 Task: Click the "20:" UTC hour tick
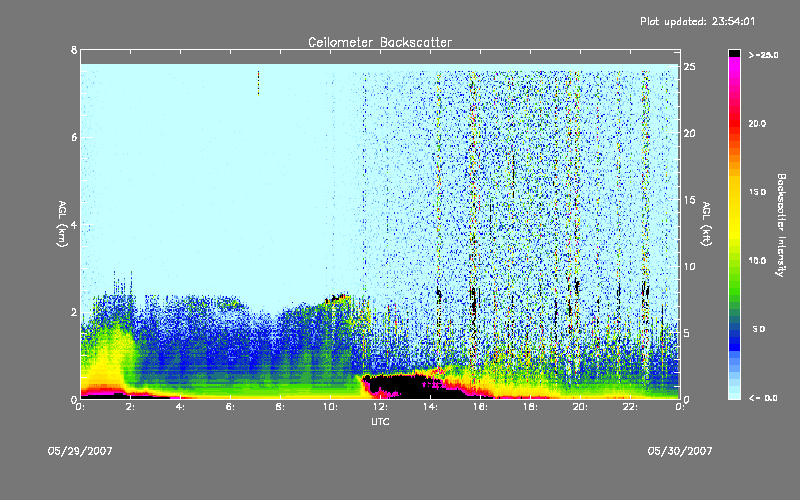pyautogui.click(x=580, y=407)
